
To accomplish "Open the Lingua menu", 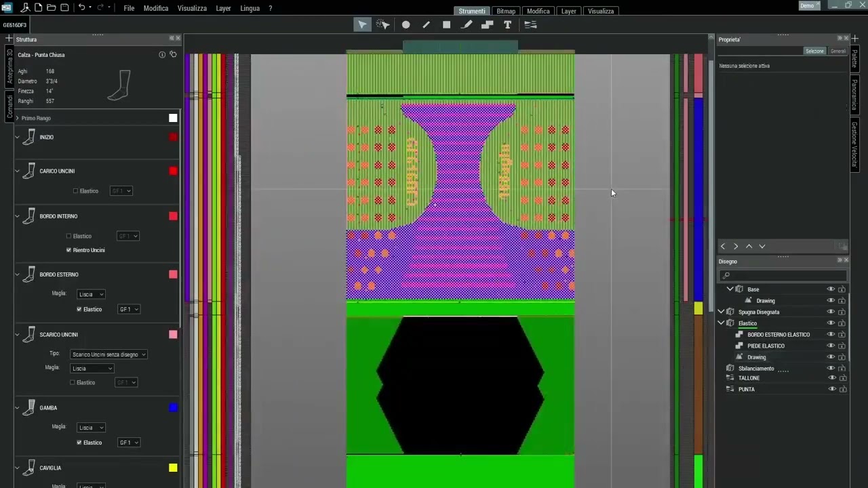I will tap(250, 8).
